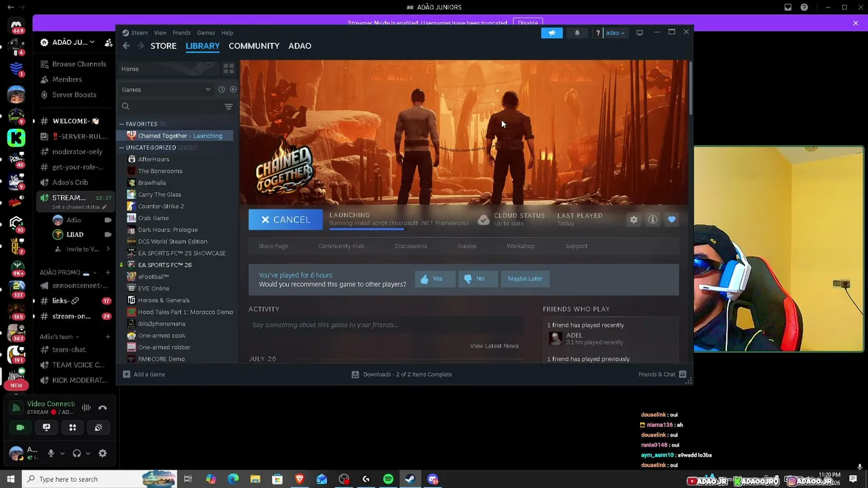Open Brave browser from the taskbar
The image size is (868, 488).
[300, 479]
